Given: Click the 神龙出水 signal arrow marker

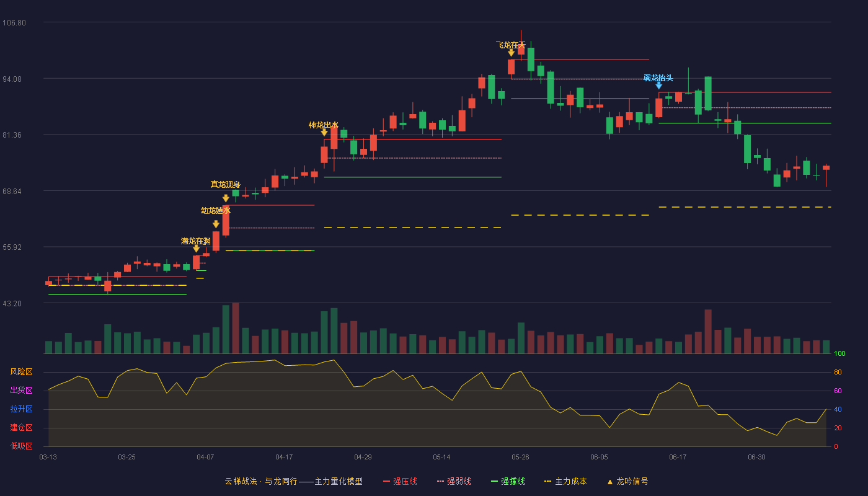Looking at the screenshot, I should click(x=324, y=133).
